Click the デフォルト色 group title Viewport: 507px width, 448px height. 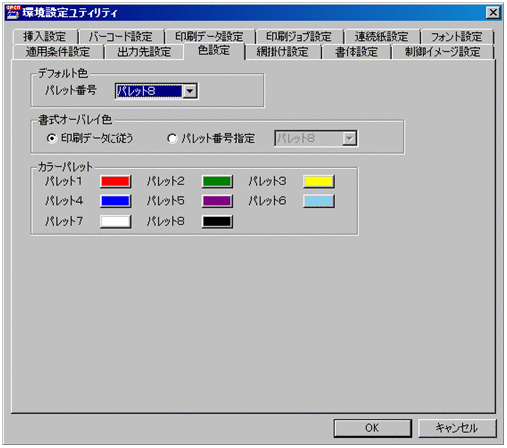(63, 73)
